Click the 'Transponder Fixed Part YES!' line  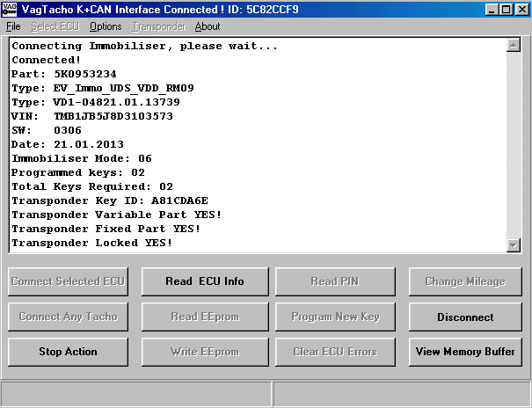click(106, 229)
